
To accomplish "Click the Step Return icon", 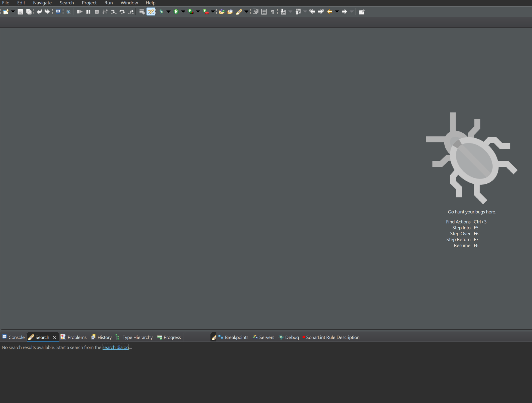I will coord(131,12).
